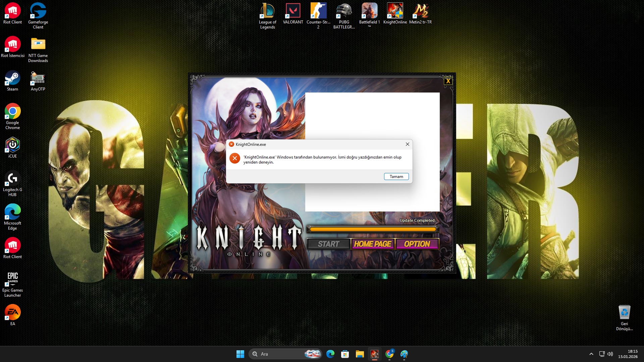Open network settings from the system tray
Image resolution: width=644 pixels, height=362 pixels.
(602, 354)
